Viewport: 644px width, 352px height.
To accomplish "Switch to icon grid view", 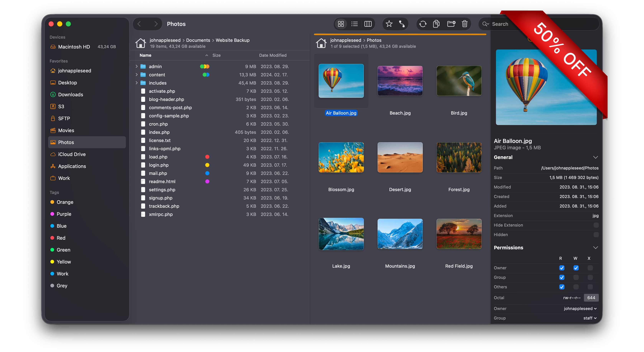I will [x=341, y=24].
